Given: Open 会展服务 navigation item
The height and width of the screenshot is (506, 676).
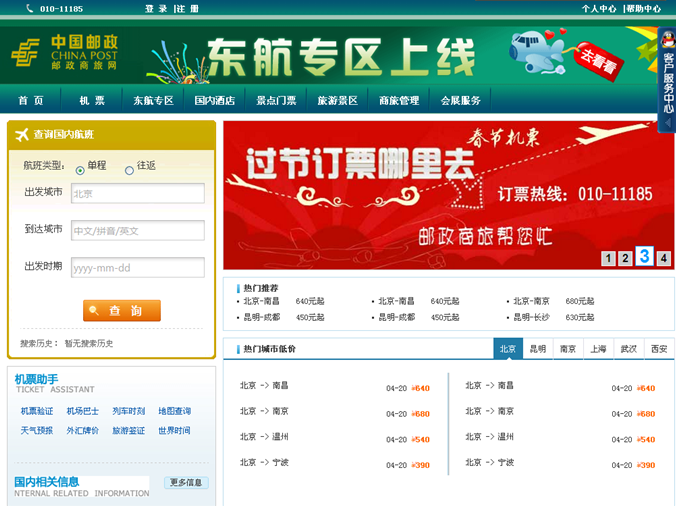Looking at the screenshot, I should 460,100.
